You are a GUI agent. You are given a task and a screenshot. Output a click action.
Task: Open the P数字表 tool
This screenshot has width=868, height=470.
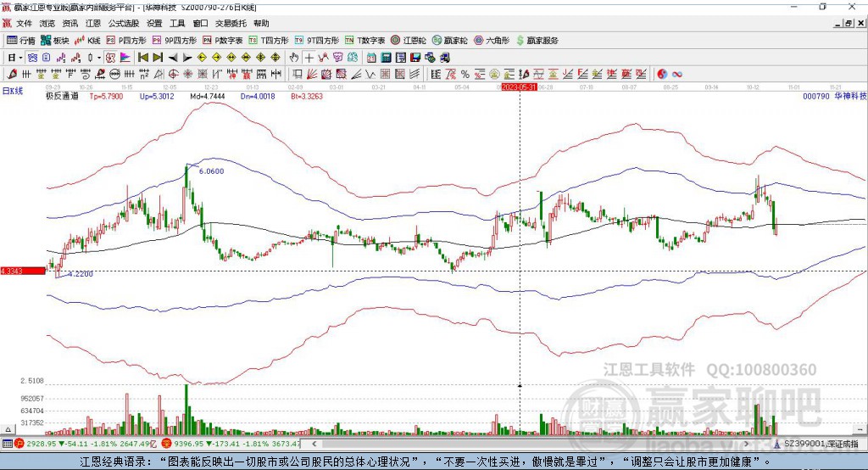[223, 41]
